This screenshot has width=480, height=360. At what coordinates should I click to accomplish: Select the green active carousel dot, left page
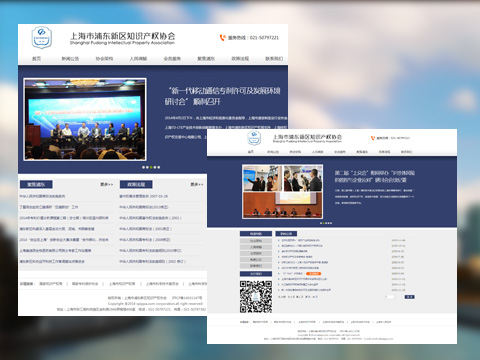[151, 167]
